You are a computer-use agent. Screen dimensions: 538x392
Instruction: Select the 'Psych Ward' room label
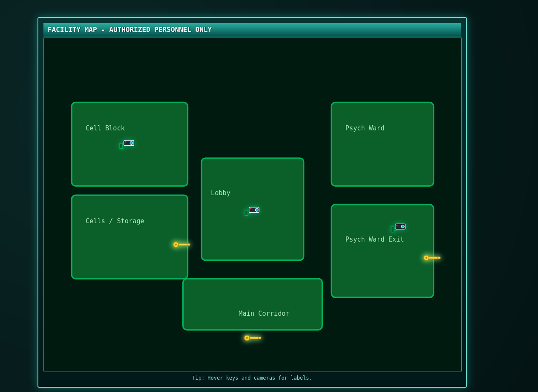coord(365,128)
